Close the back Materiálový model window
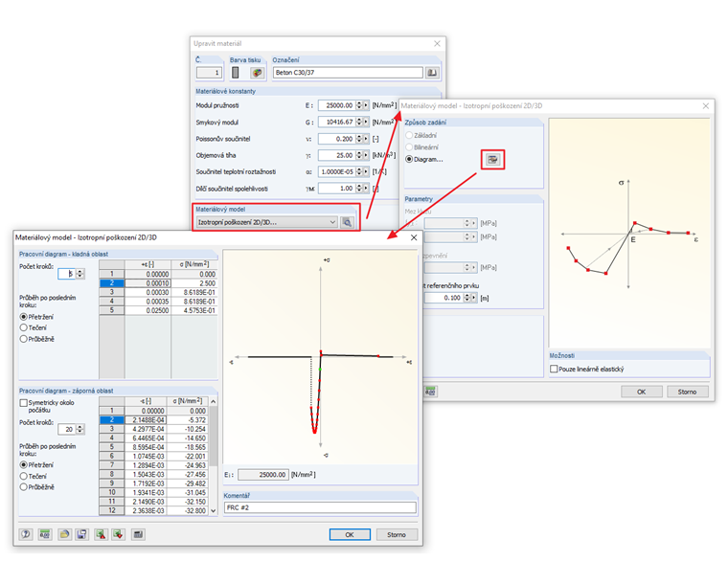The image size is (728, 584). point(706,105)
